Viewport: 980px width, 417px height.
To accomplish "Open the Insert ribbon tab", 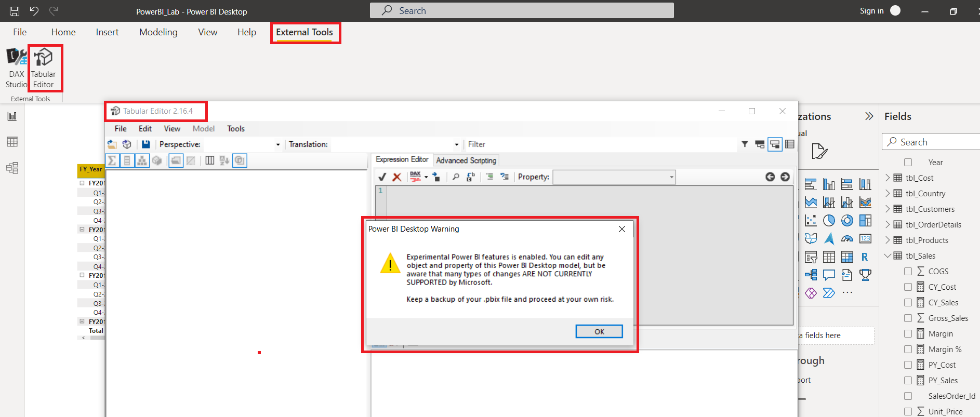I will pos(107,32).
